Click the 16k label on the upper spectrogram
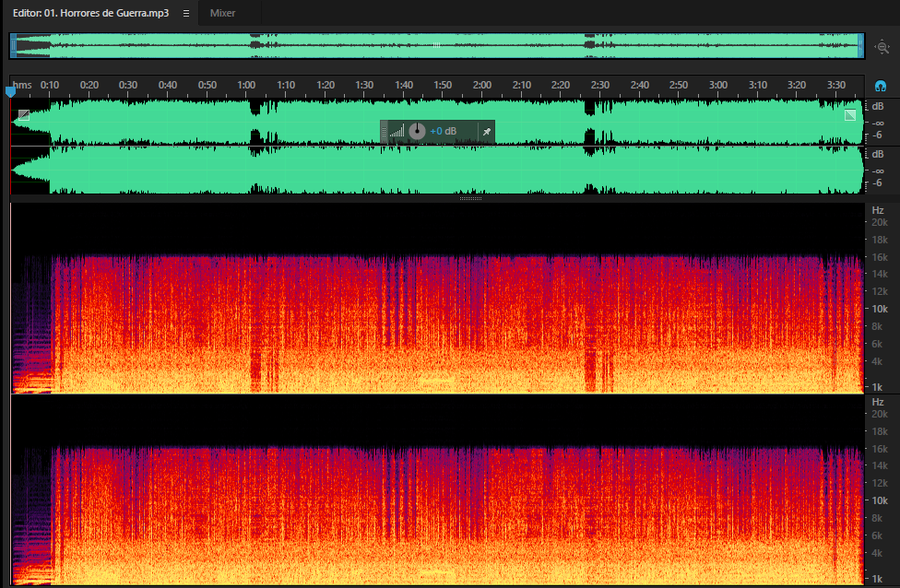Screen dimensions: 900x588 880,257
